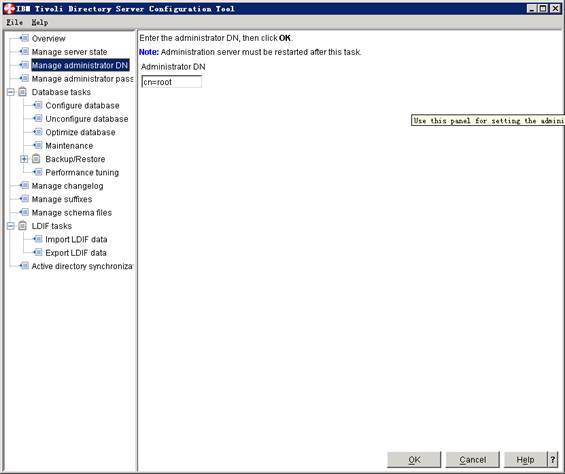Click the Cancel button

point(472,460)
